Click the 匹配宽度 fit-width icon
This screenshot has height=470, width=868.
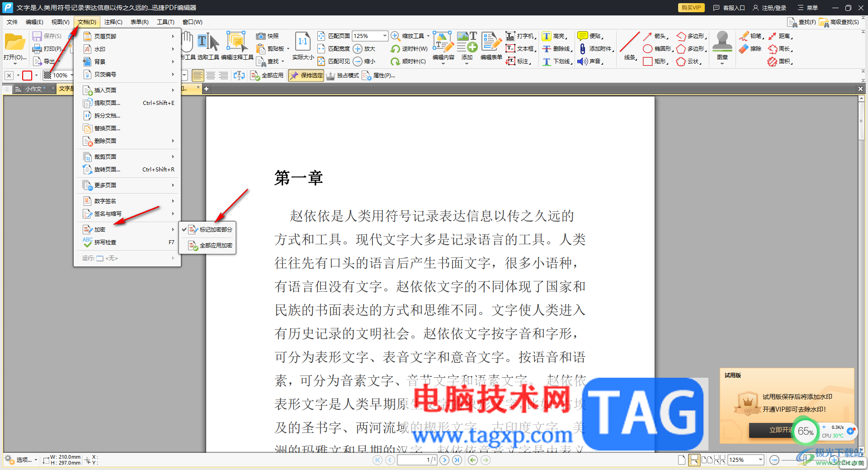tap(321, 48)
